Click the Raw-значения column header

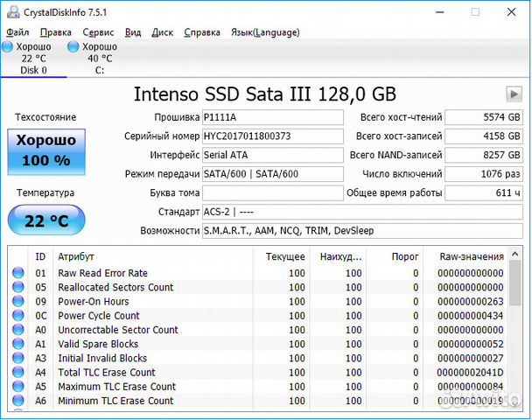tap(470, 256)
